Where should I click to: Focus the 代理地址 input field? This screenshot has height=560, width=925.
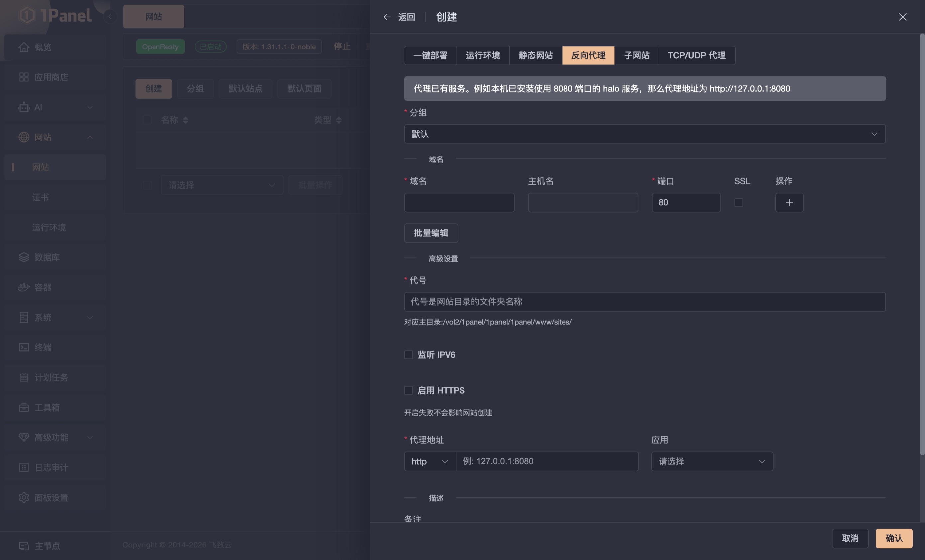click(x=547, y=461)
